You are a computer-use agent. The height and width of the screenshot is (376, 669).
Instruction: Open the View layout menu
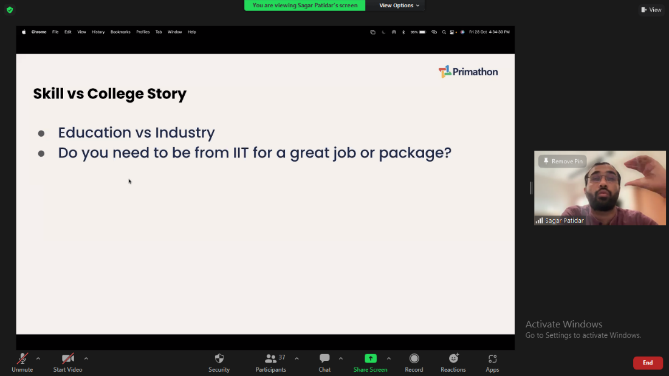(x=651, y=9)
